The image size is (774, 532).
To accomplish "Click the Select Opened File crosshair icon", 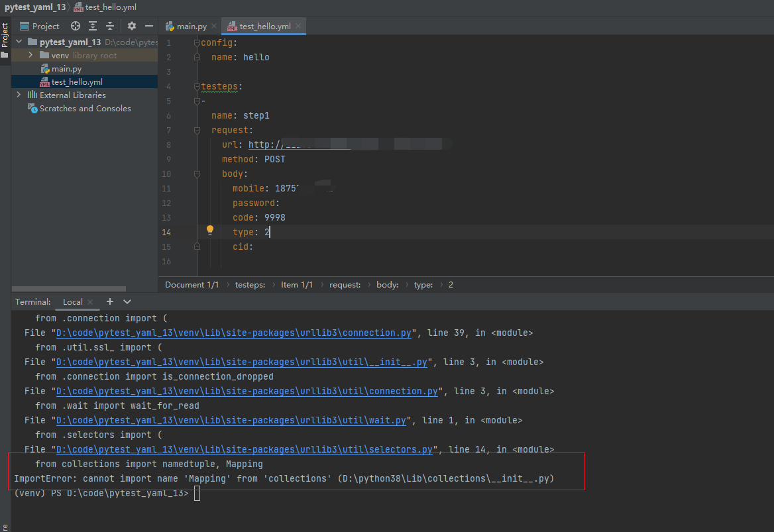I will [x=75, y=26].
